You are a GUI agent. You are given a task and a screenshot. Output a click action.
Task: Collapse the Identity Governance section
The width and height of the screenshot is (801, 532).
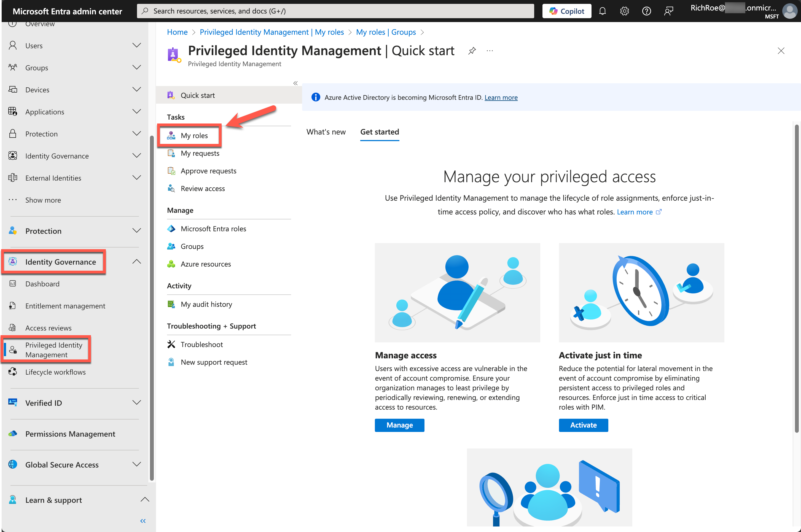coord(137,261)
